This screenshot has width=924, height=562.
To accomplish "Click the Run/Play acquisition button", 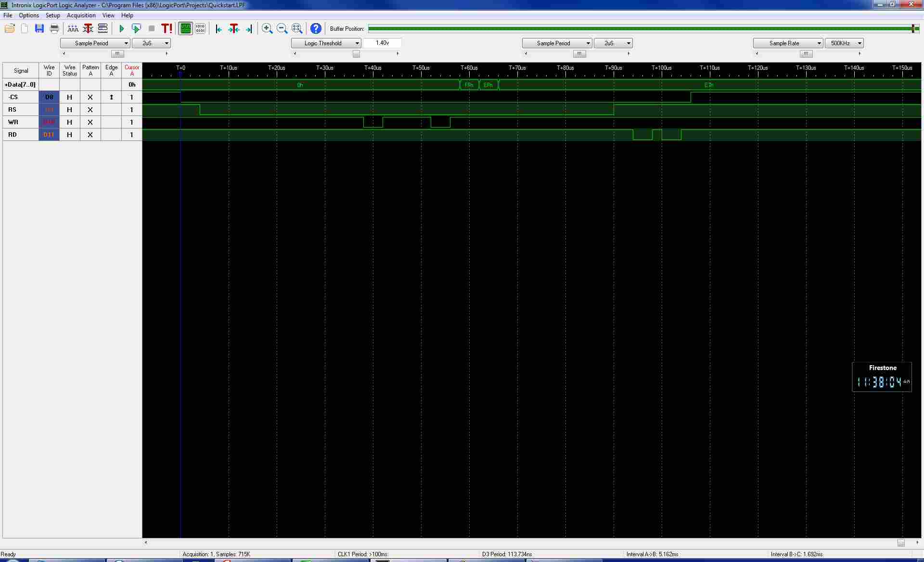I will 122,28.
